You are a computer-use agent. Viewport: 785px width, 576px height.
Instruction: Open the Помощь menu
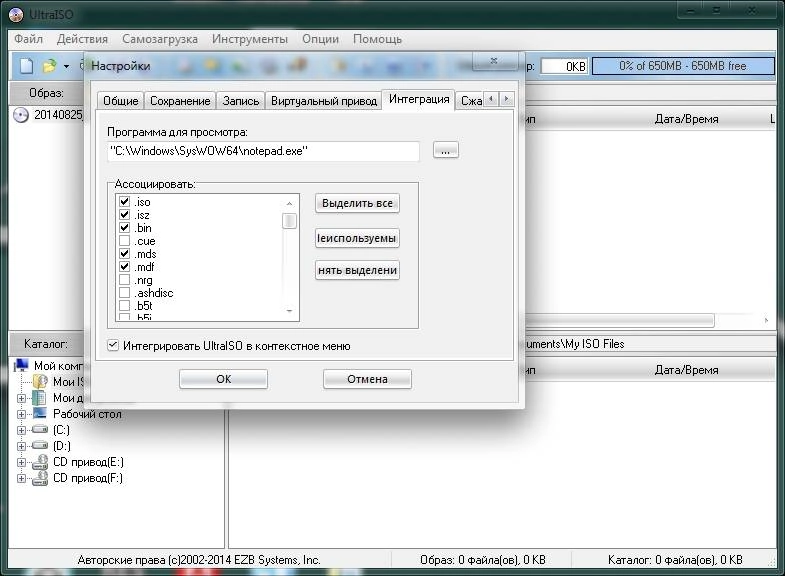pyautogui.click(x=377, y=39)
